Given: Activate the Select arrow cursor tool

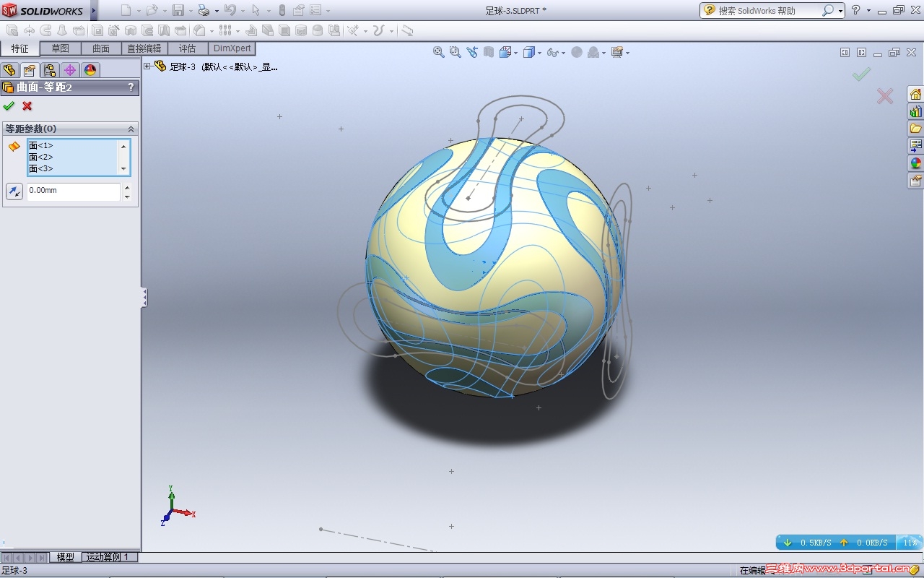Looking at the screenshot, I should point(256,10).
